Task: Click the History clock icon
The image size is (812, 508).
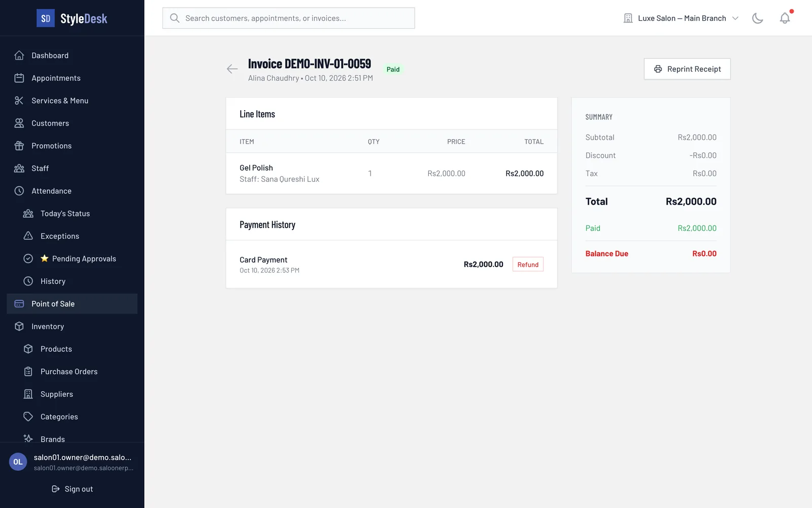Action: pos(28,281)
